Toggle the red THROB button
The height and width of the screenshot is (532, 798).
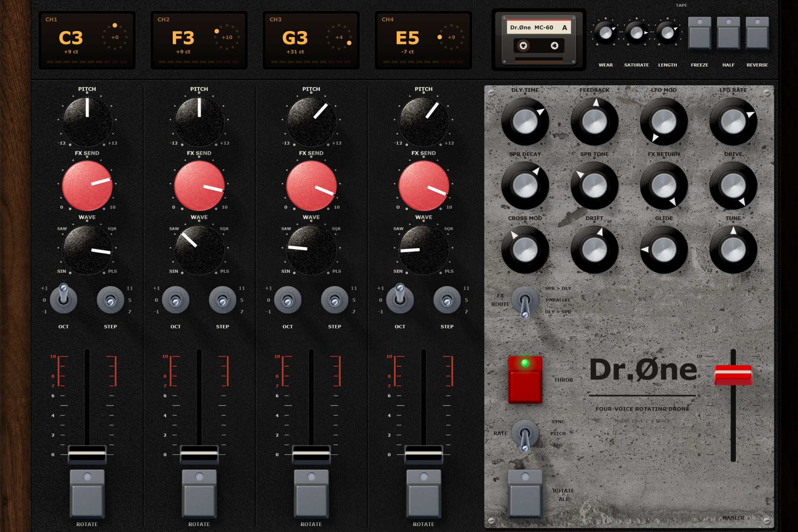coord(525,380)
